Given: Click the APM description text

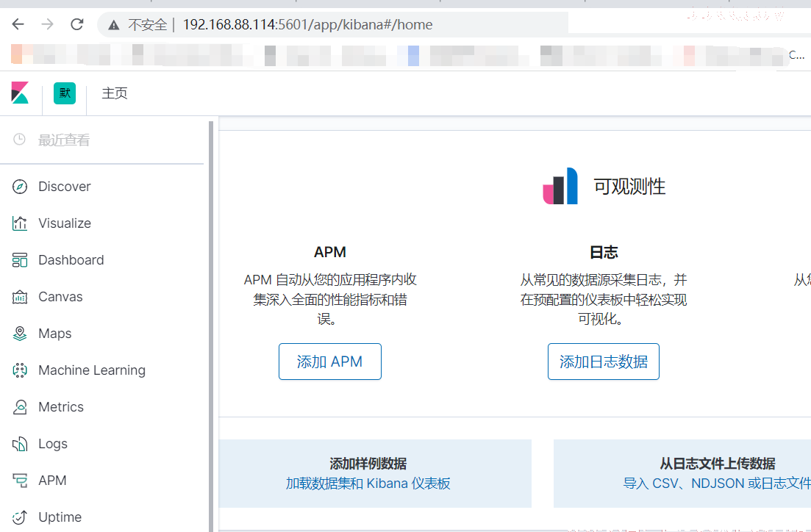Looking at the screenshot, I should (x=330, y=299).
